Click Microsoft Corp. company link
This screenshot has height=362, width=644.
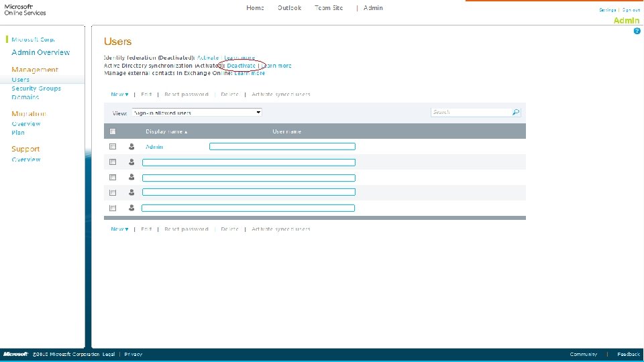[33, 40]
